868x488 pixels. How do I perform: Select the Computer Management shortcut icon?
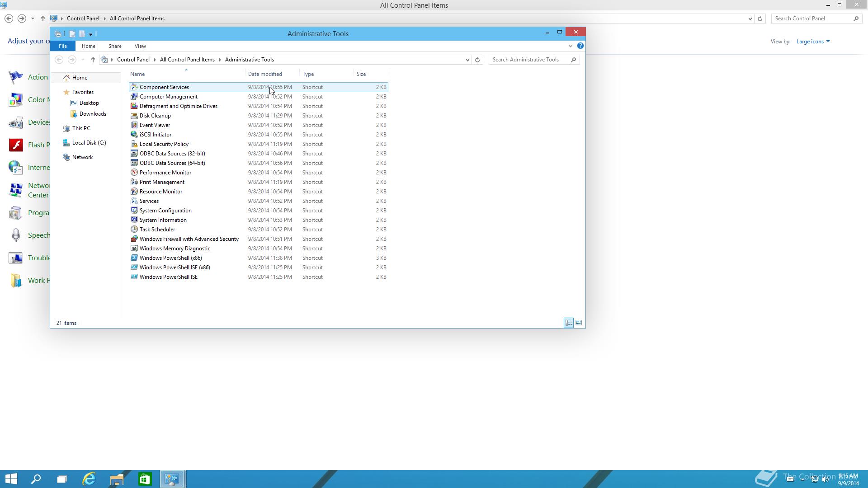134,97
